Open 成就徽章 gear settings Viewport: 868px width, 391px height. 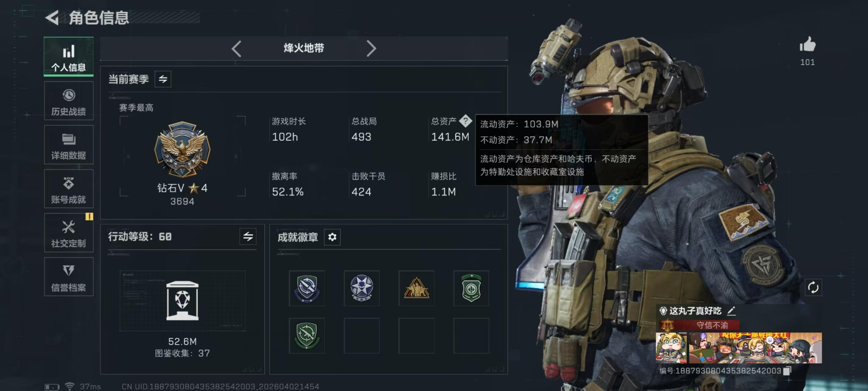point(332,237)
